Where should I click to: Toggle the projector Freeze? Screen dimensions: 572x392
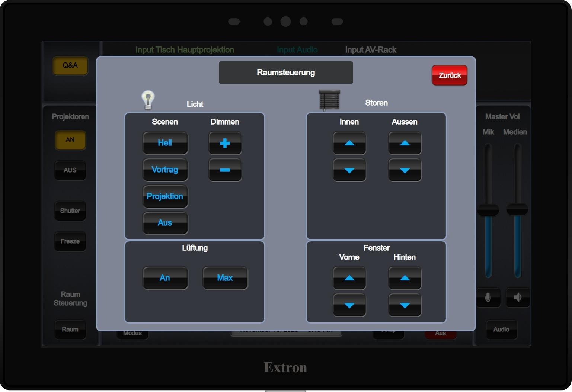70,241
